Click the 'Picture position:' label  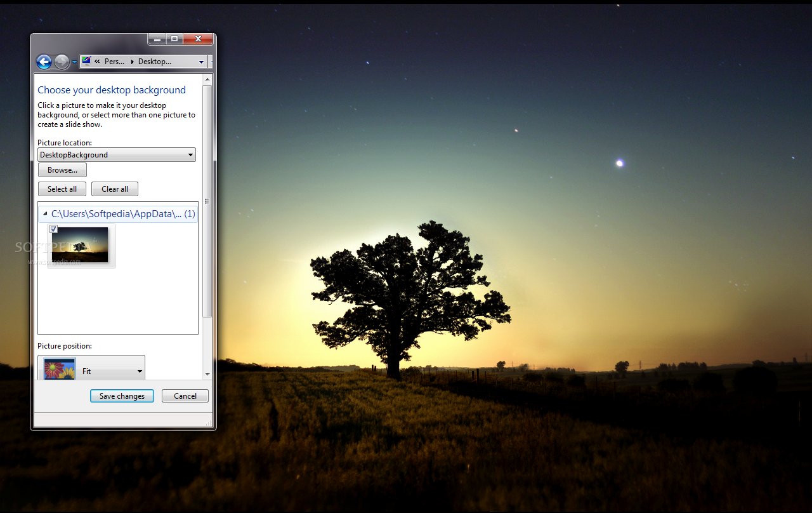point(65,346)
